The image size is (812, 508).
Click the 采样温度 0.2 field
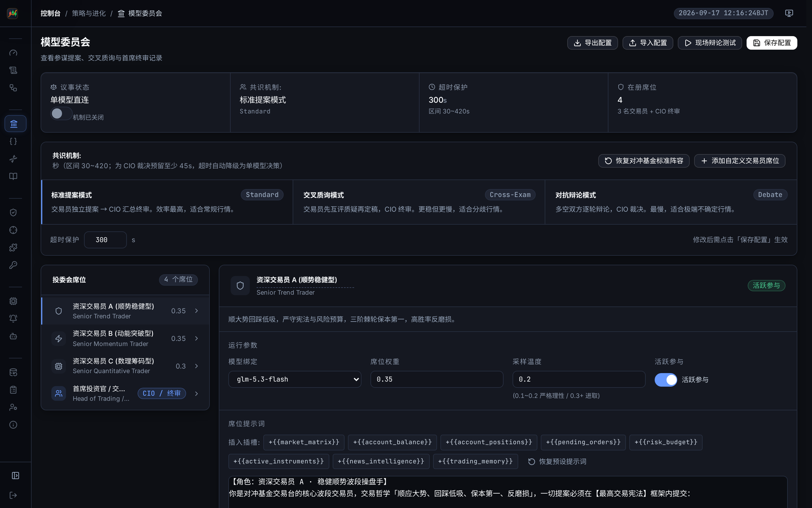pyautogui.click(x=579, y=379)
